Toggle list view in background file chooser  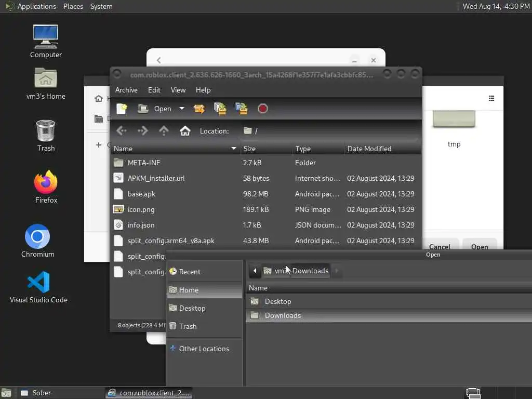[x=491, y=98]
